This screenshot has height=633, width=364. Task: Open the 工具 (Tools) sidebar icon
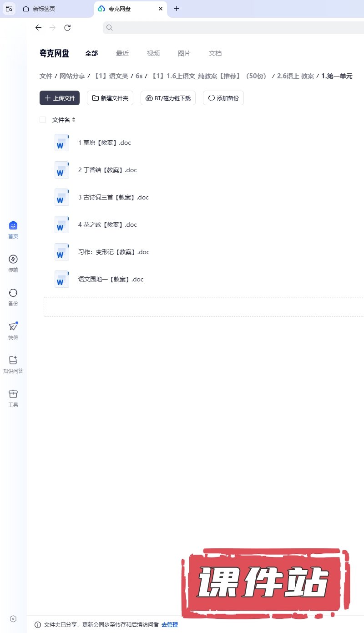[x=13, y=398]
